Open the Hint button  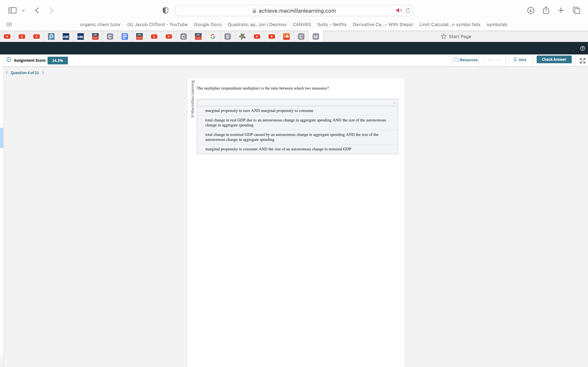pos(520,60)
